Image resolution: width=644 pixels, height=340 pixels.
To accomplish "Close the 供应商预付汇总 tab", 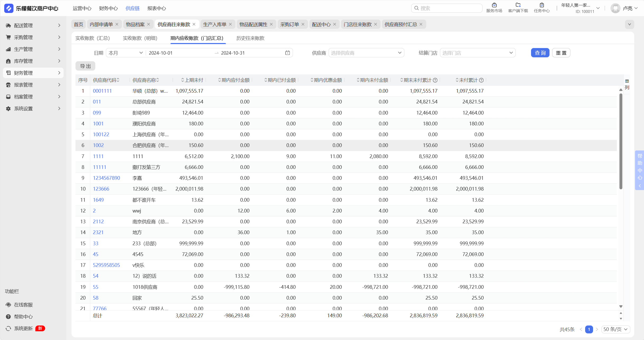I will coord(421,24).
